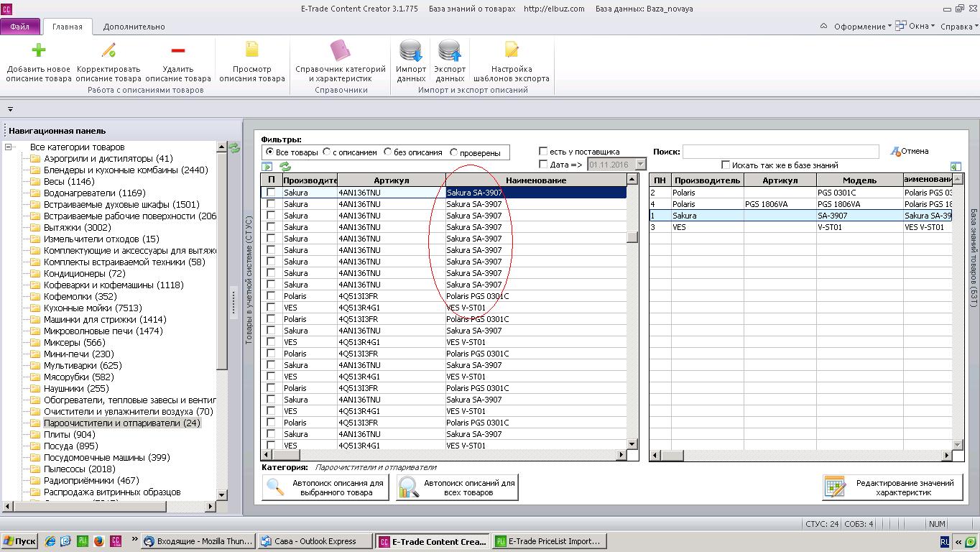Open the 'Оформление' dropdown menu
Viewport: 980px width, 552px height.
(x=862, y=27)
